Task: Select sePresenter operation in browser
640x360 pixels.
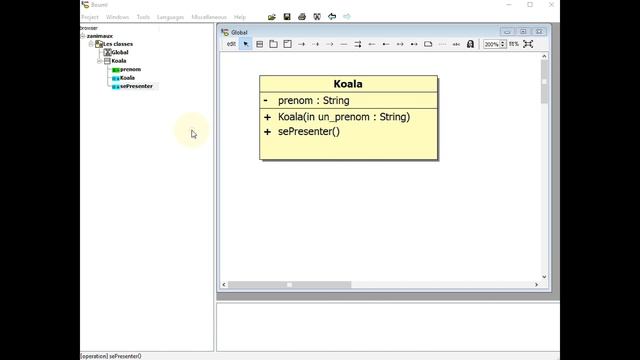Action: coord(136,86)
